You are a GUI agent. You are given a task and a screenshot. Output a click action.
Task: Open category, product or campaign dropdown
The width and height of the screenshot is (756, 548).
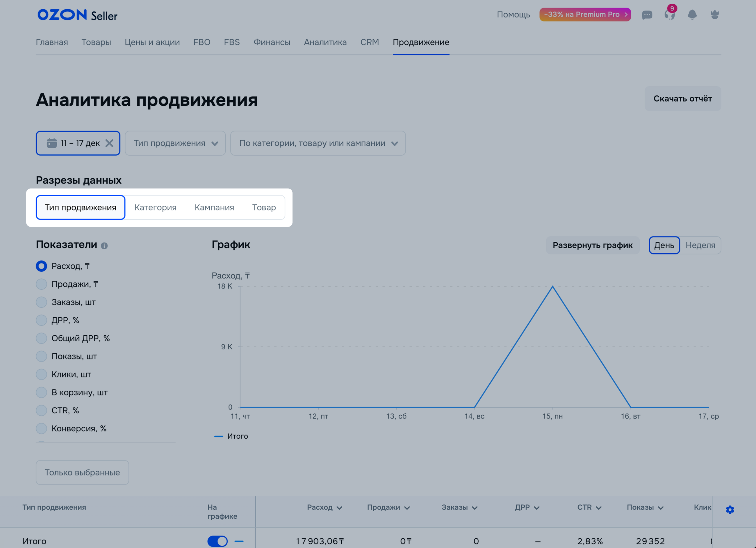pos(318,143)
